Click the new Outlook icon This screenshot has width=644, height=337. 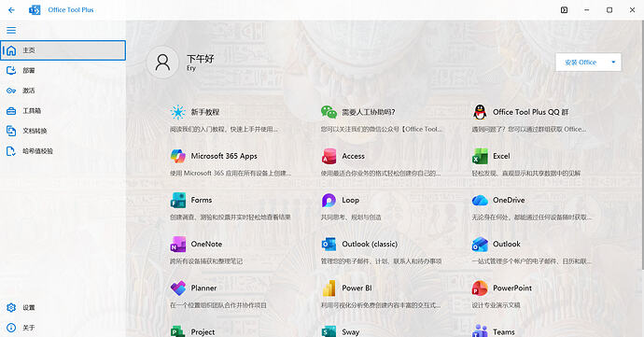click(480, 245)
